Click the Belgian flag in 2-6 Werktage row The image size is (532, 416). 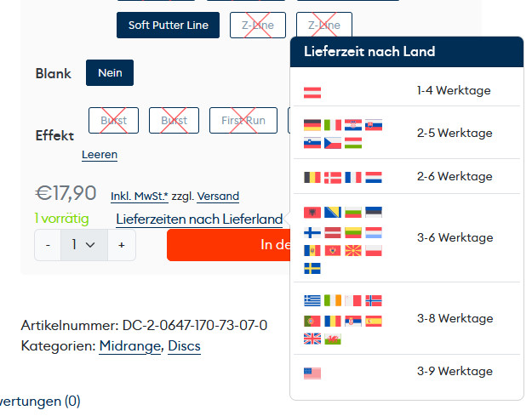312,177
